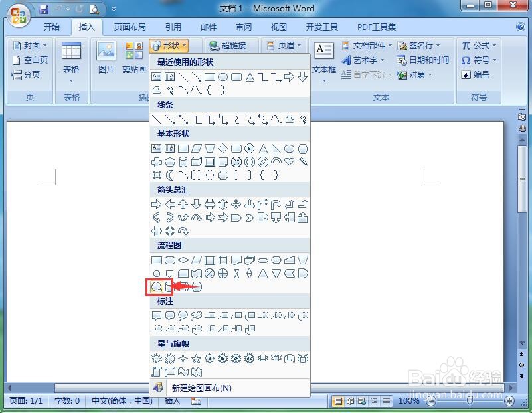
Task: Select the cloud callout in 标注
Action: coord(197,315)
